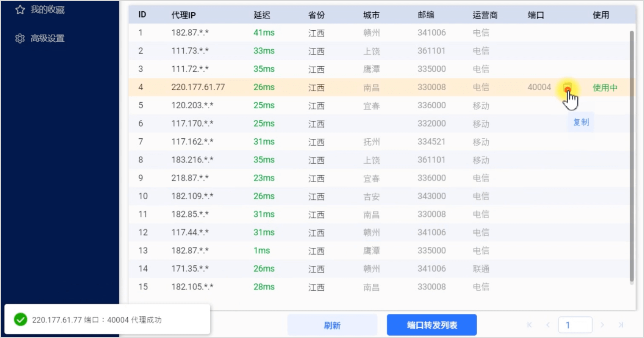Click the ID column header
This screenshot has width=644, height=338.
(x=142, y=15)
